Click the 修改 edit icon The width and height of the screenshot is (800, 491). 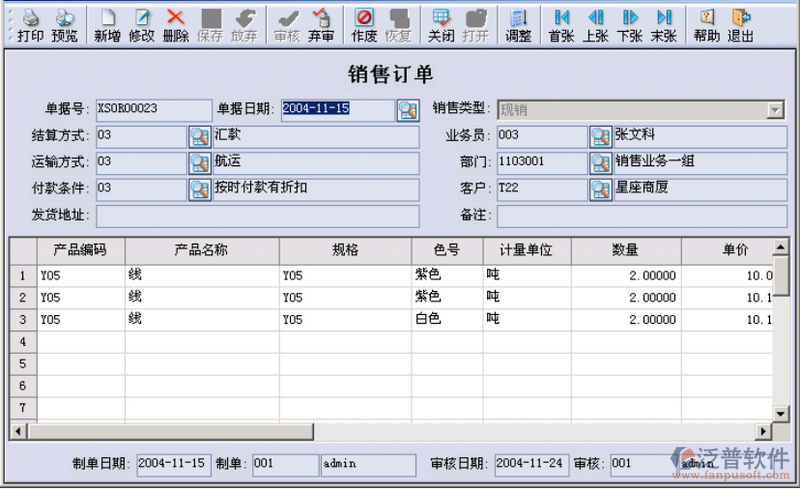point(141,25)
